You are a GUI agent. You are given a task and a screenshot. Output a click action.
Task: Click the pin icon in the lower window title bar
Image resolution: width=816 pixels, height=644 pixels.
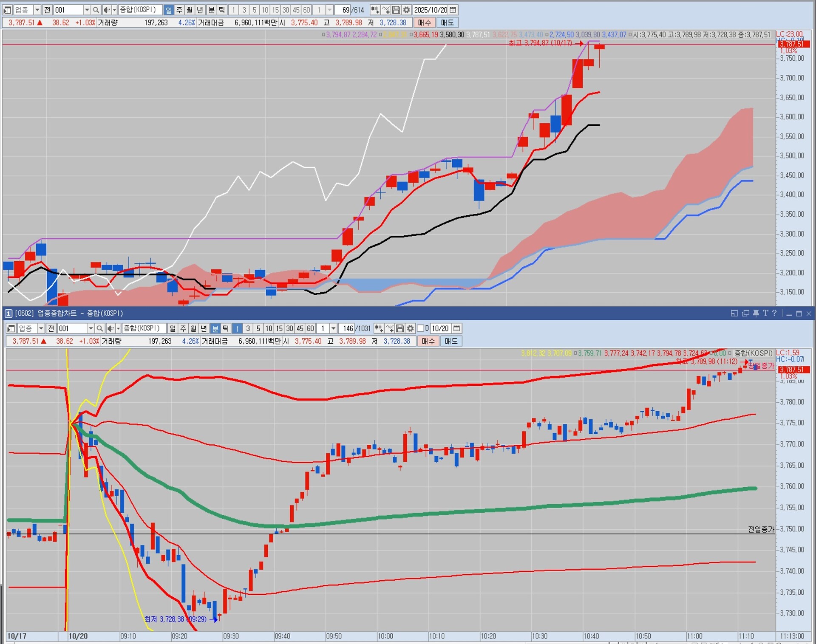click(756, 314)
